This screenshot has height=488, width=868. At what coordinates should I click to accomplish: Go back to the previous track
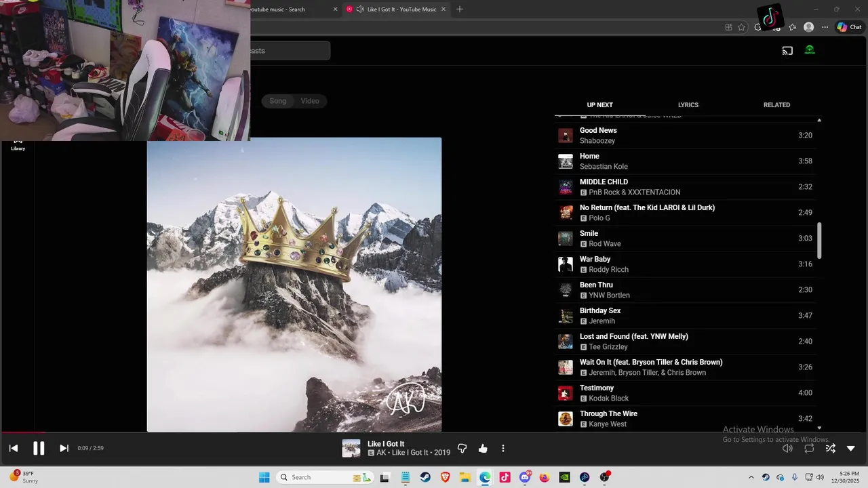coord(14,448)
